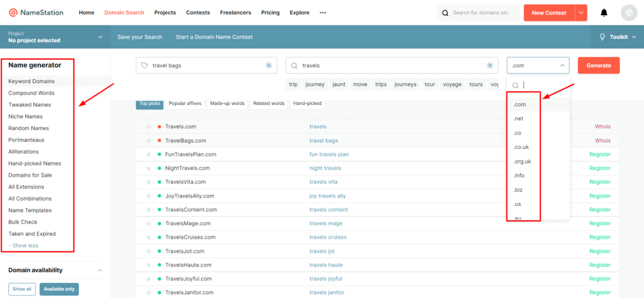This screenshot has width=644, height=298.
Task: Star the TravelBags.com domain
Action: coord(148,140)
